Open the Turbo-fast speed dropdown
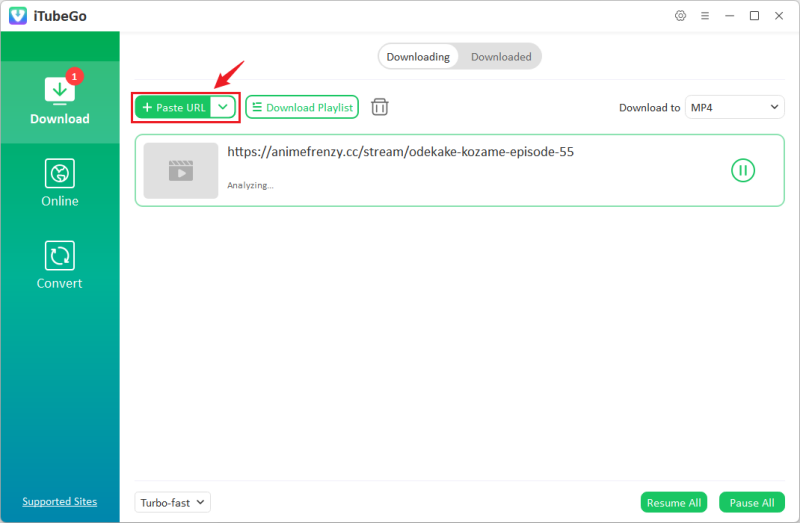 [x=172, y=503]
